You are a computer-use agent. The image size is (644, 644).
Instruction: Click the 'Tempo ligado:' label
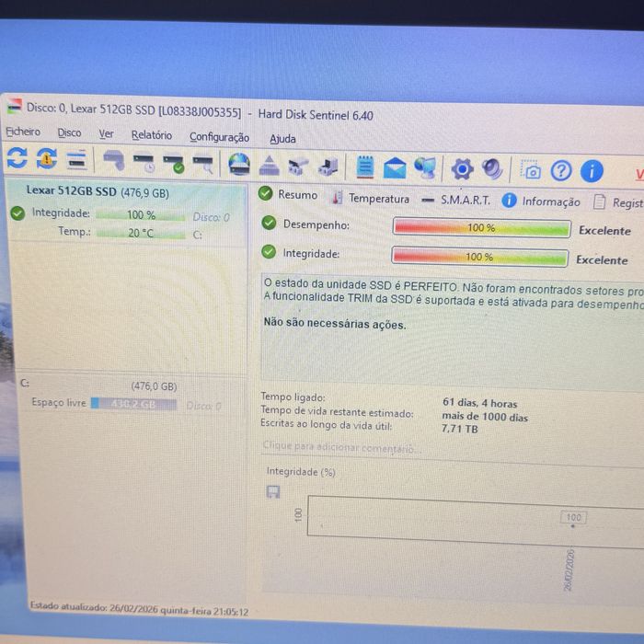(293, 397)
